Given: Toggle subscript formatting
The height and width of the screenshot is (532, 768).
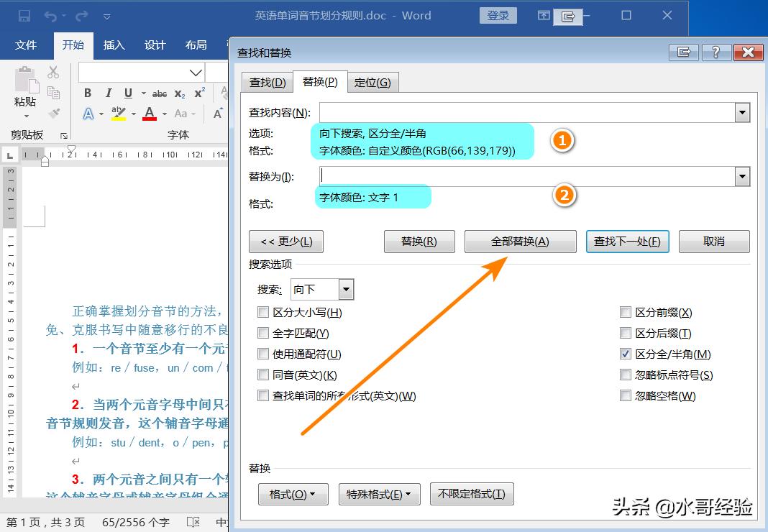Looking at the screenshot, I should coord(180,93).
